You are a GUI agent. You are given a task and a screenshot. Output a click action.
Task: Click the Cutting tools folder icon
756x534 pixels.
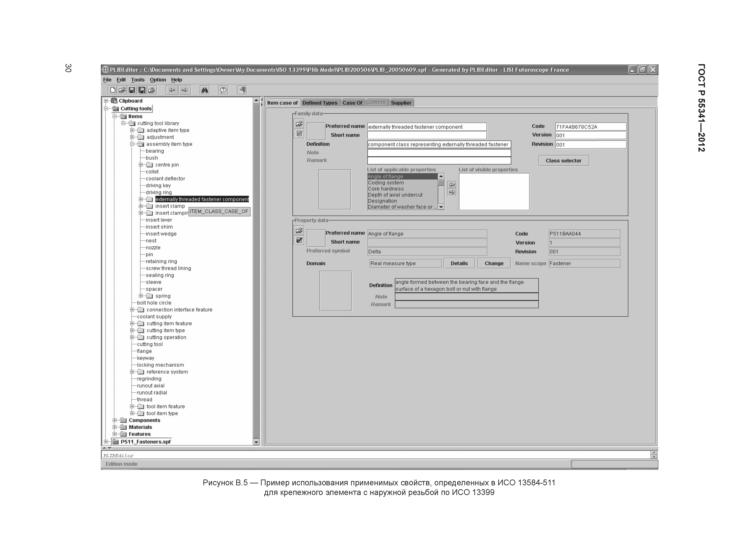click(x=115, y=109)
